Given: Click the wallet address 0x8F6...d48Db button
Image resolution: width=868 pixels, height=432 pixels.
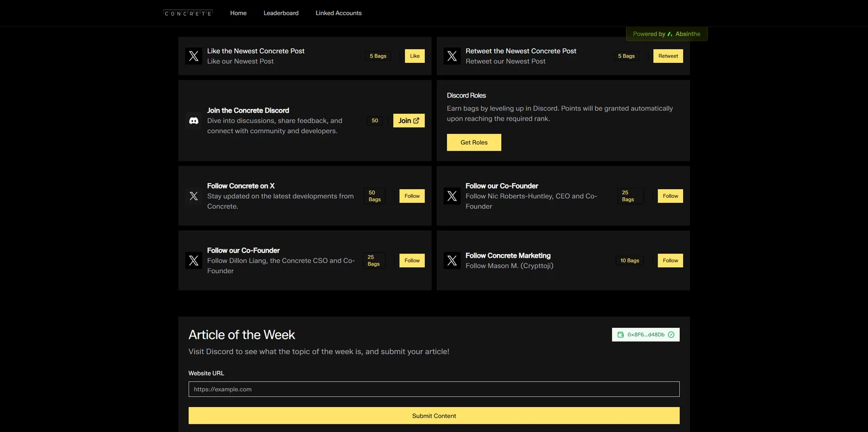Looking at the screenshot, I should point(646,335).
